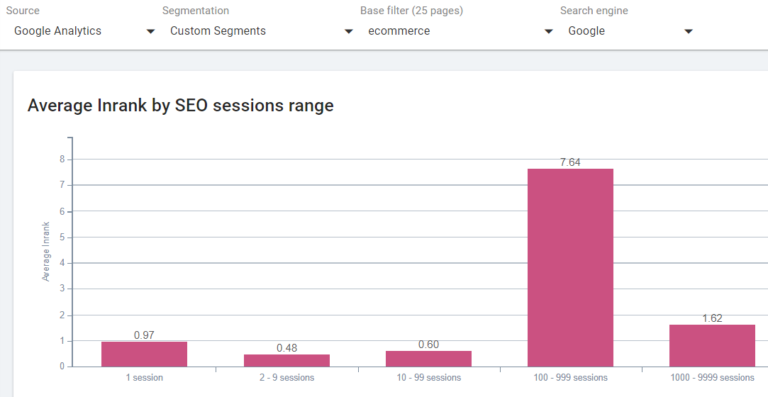Click the arrow beside Google search engine
768x397 pixels.
(688, 31)
